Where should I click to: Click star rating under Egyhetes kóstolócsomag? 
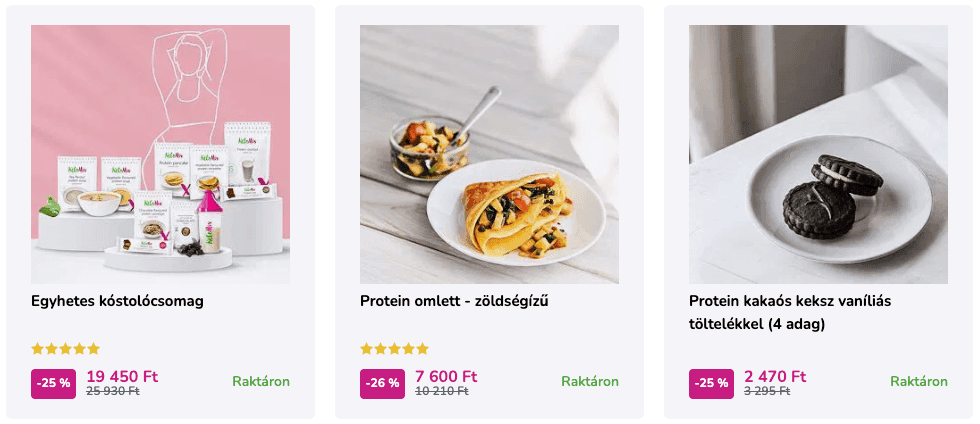65,349
